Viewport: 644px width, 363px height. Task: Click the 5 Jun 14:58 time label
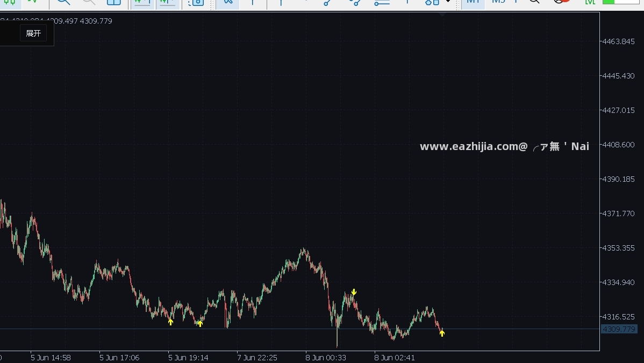coord(51,358)
